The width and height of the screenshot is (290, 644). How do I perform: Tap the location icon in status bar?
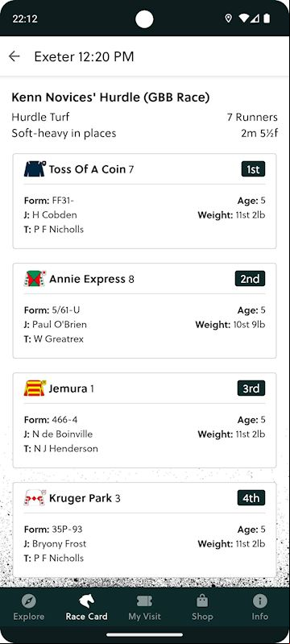click(229, 19)
